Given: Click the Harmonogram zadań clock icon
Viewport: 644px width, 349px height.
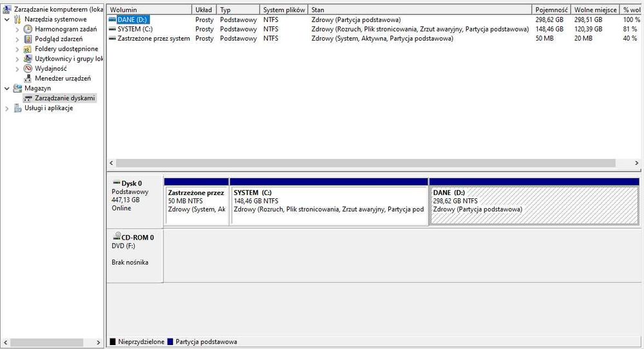Looking at the screenshot, I should [28, 29].
